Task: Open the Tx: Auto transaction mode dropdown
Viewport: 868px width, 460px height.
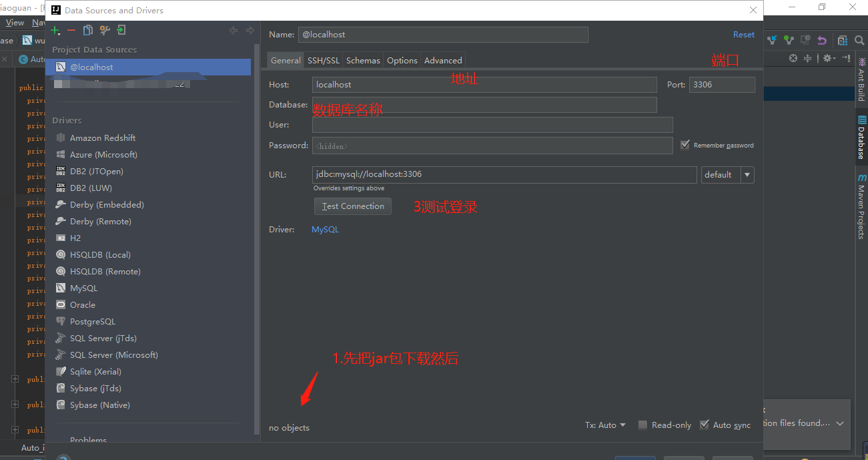Action: point(605,425)
